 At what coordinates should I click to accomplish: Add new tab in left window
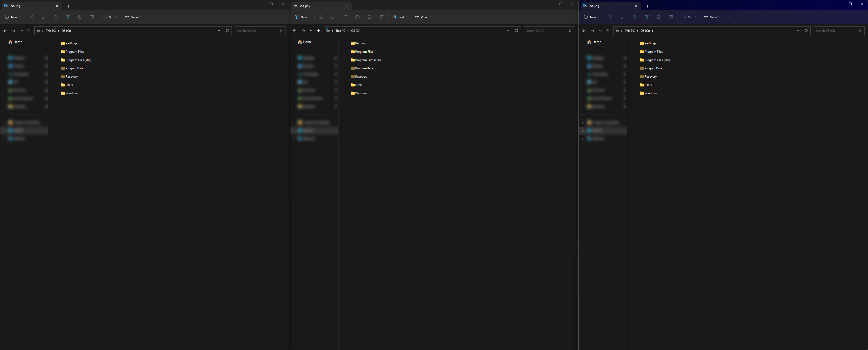[68, 6]
